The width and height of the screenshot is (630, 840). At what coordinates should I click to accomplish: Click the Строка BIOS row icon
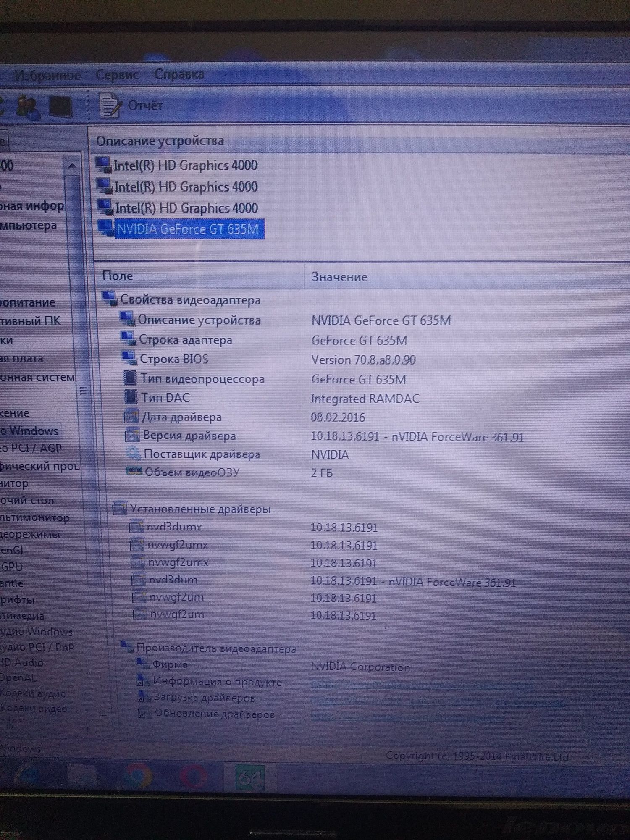coord(129,358)
